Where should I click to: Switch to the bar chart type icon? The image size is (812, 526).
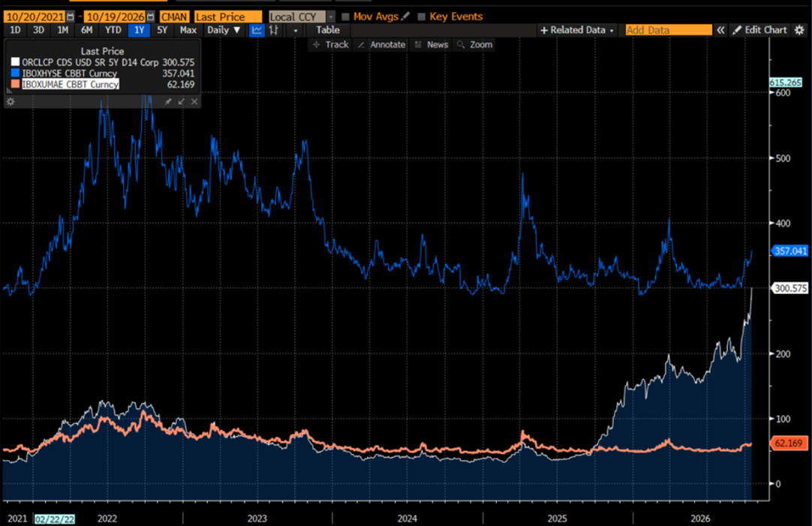tap(274, 30)
